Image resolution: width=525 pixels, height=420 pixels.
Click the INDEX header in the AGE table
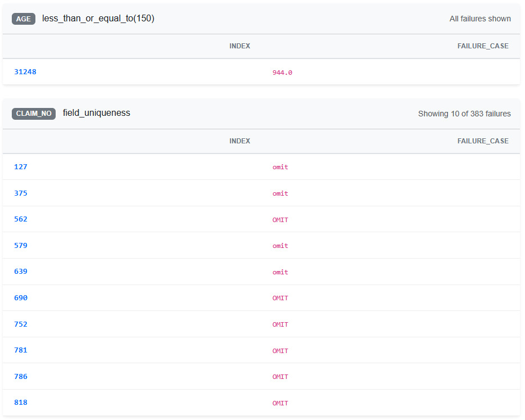point(239,46)
